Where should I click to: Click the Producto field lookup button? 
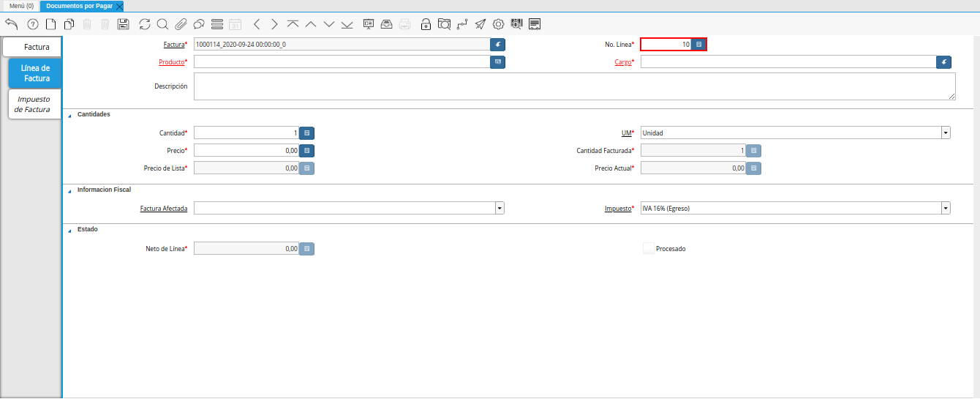click(x=498, y=62)
